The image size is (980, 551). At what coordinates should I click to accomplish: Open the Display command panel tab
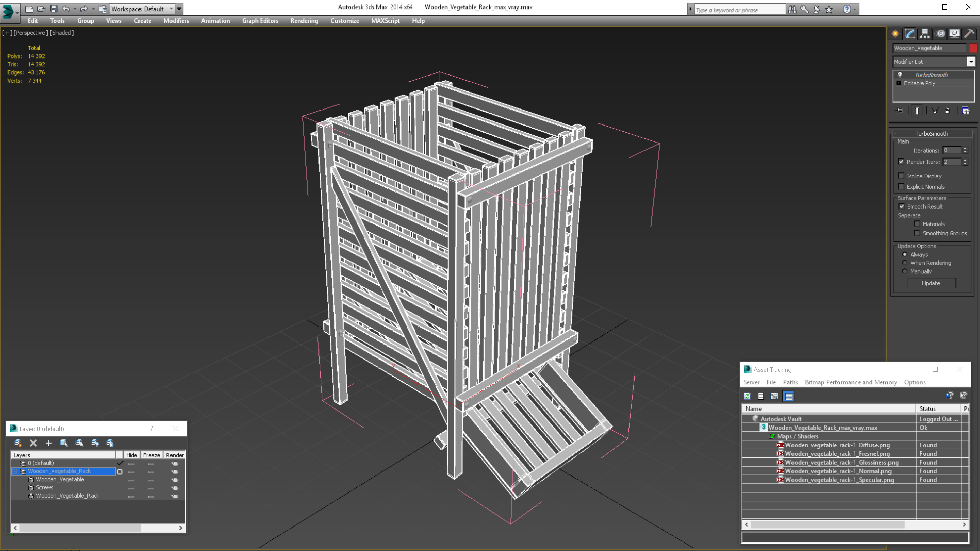pyautogui.click(x=954, y=34)
